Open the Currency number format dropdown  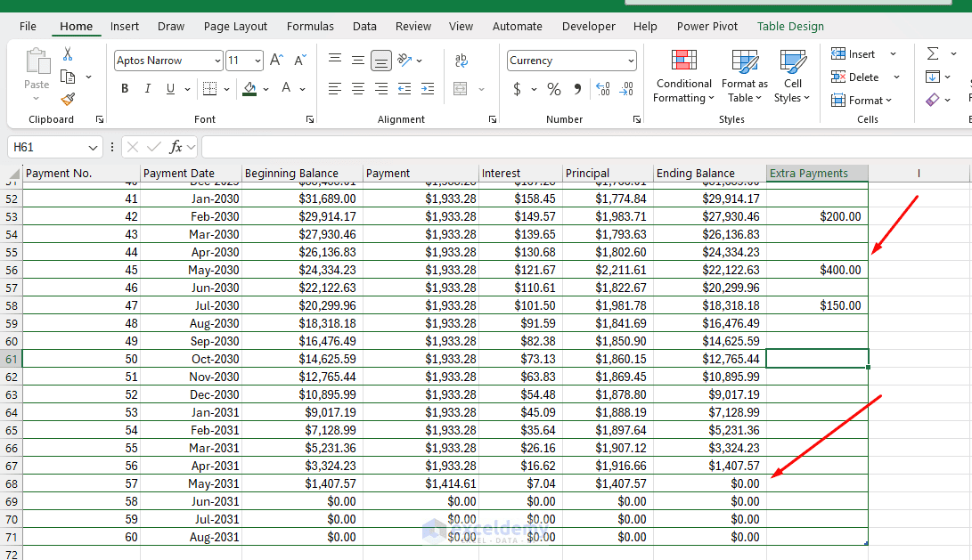pos(631,61)
